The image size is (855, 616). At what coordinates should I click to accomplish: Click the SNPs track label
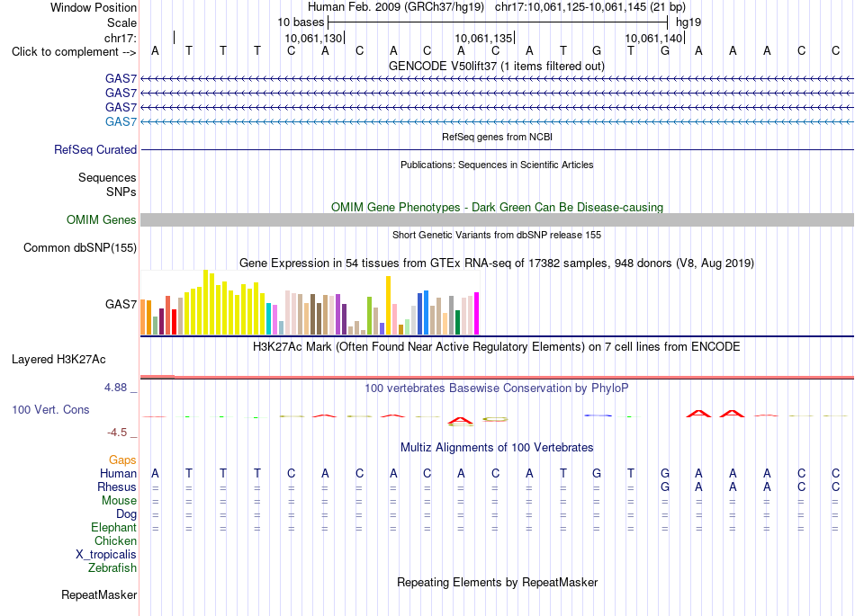pyautogui.click(x=121, y=192)
